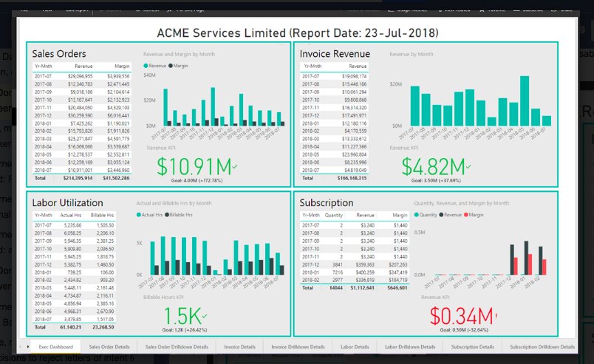Screen dimensions: 594x364
Task: Select the $29,096,955 revenue cell
Action: click(80, 76)
